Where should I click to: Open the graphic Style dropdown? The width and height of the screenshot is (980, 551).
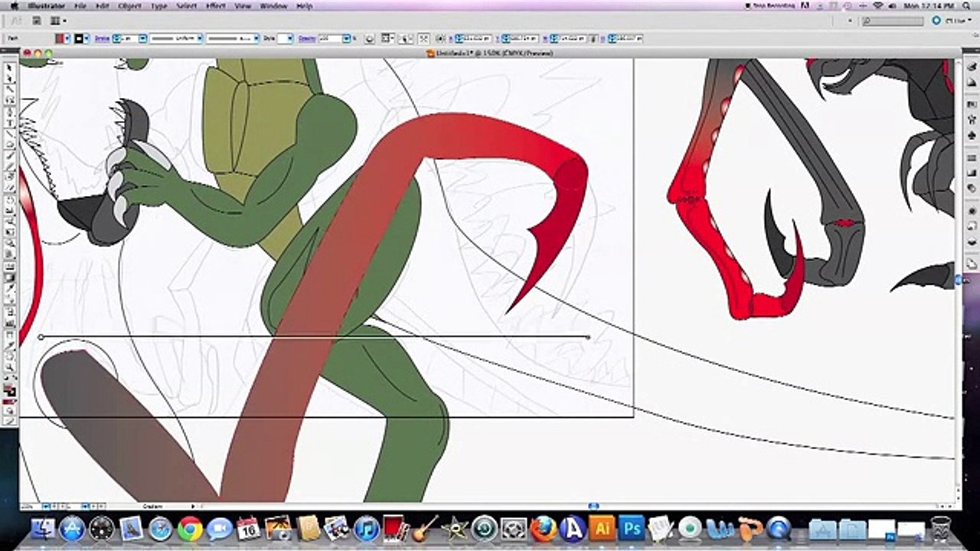click(289, 38)
